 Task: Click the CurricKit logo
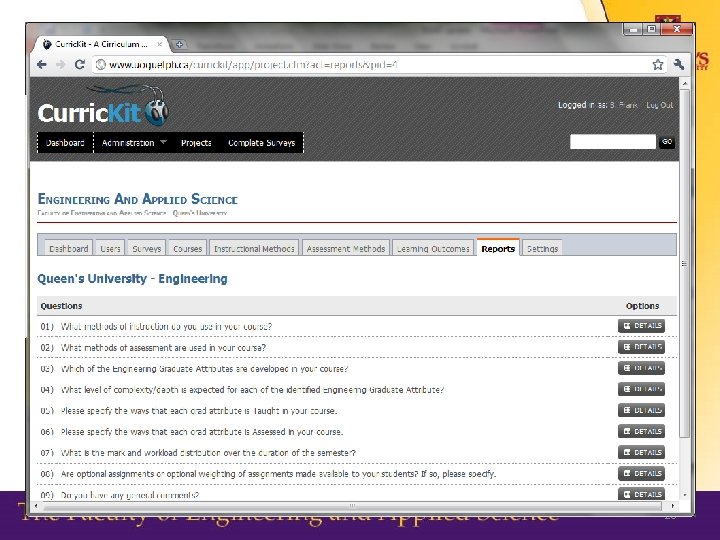[x=103, y=107]
